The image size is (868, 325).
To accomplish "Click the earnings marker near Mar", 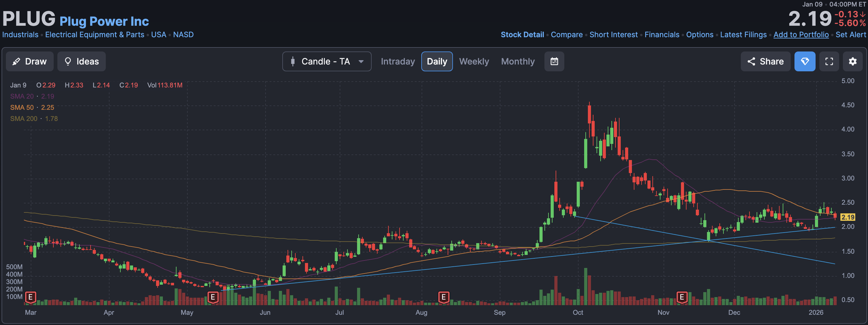I will pyautogui.click(x=31, y=297).
